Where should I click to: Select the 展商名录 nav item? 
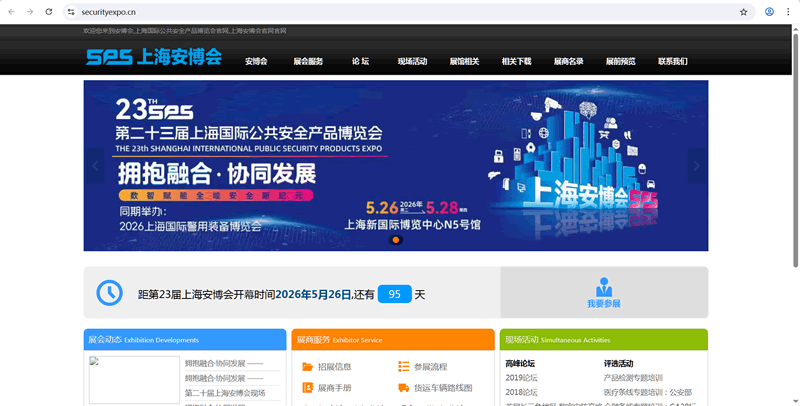(x=568, y=62)
